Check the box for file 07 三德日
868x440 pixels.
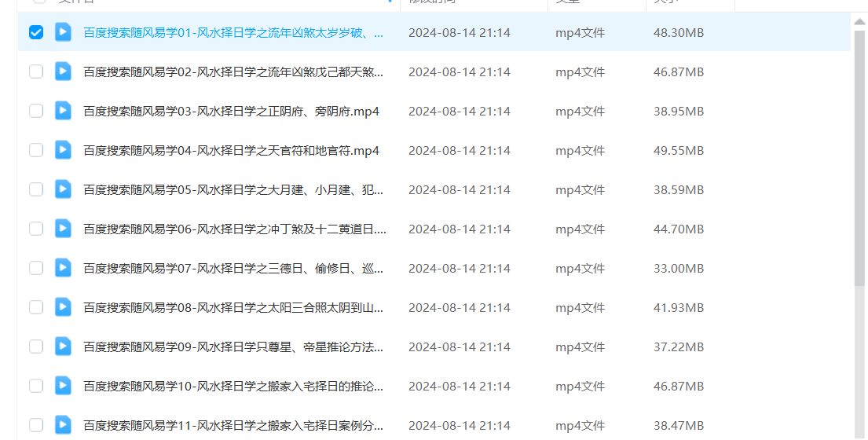(x=36, y=268)
